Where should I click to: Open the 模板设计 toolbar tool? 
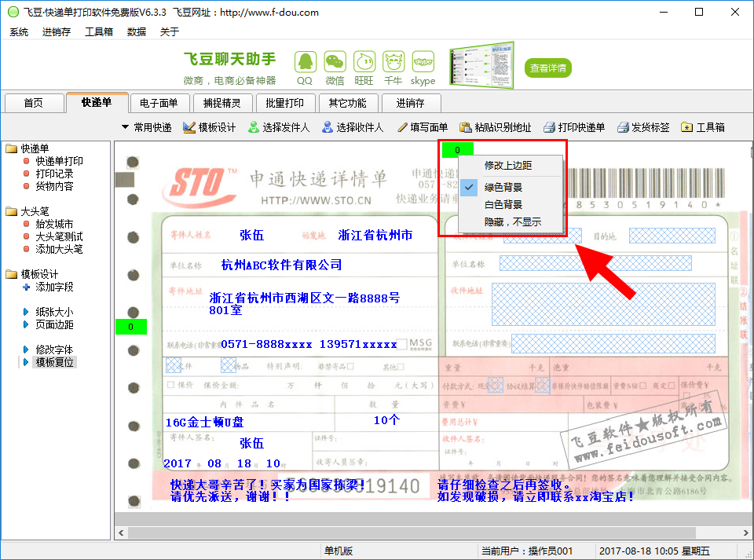tap(210, 127)
